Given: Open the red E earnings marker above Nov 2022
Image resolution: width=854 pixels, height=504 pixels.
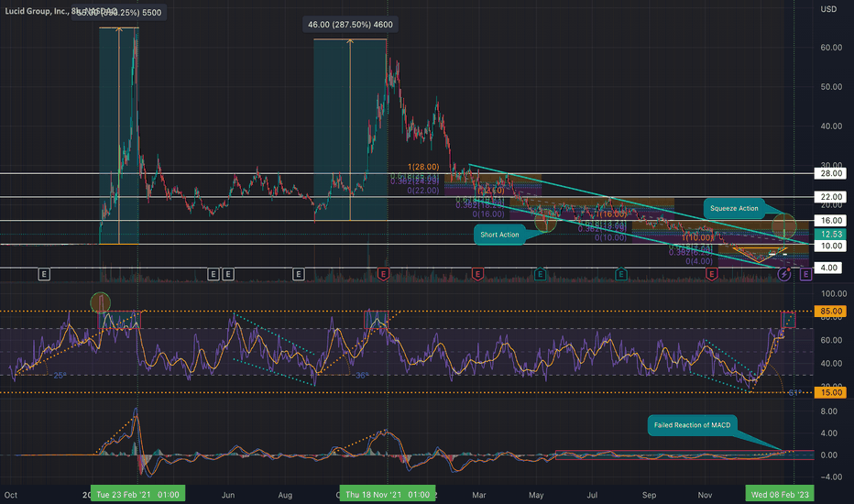Looking at the screenshot, I should [x=711, y=274].
